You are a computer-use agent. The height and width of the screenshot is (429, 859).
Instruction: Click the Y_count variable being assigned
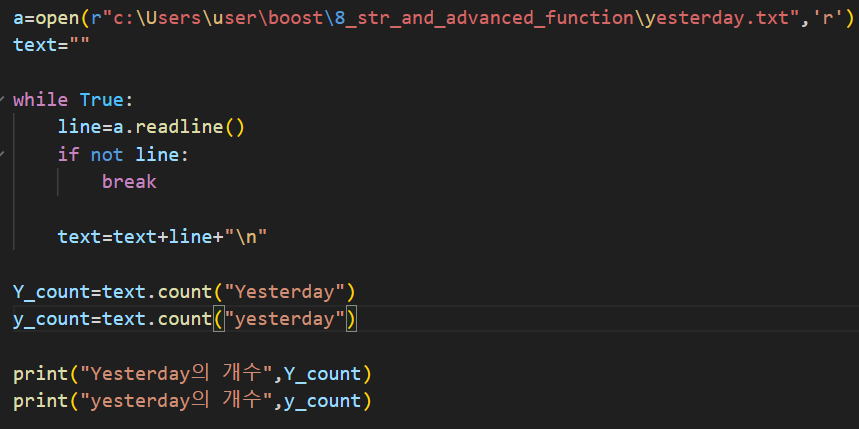[x=51, y=291]
